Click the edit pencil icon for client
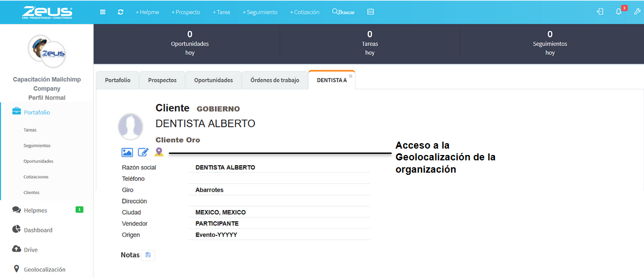 143,152
